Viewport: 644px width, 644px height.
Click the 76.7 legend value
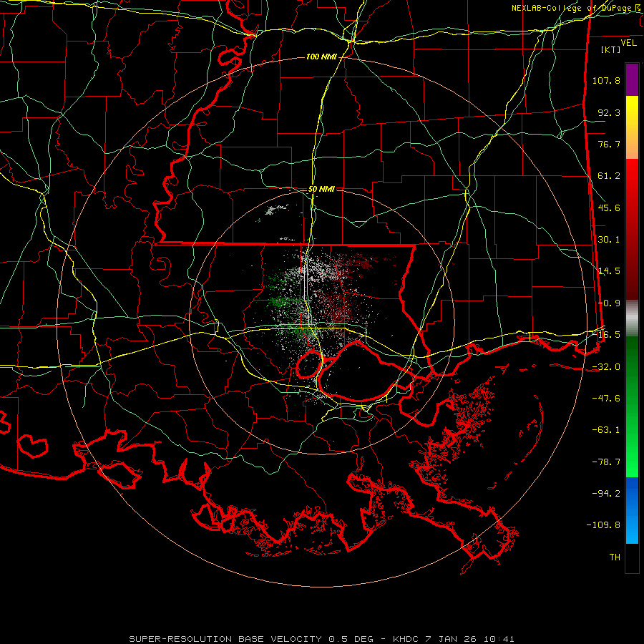tap(609, 144)
